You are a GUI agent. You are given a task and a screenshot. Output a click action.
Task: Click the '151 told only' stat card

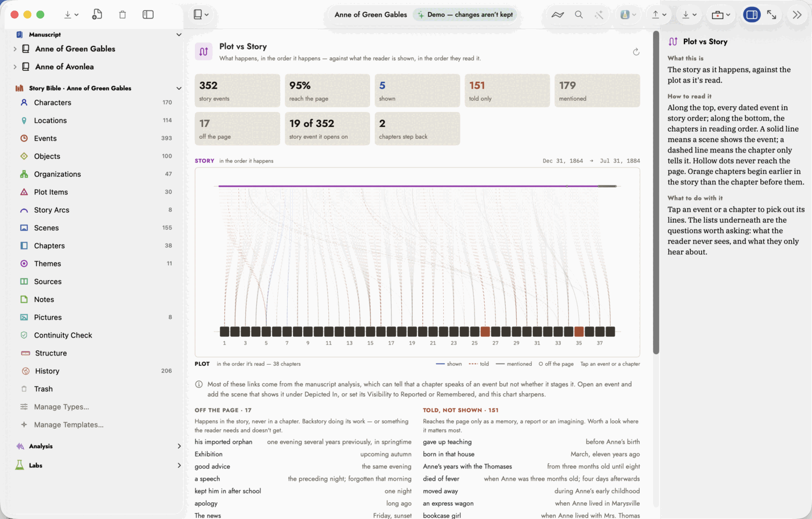(507, 90)
